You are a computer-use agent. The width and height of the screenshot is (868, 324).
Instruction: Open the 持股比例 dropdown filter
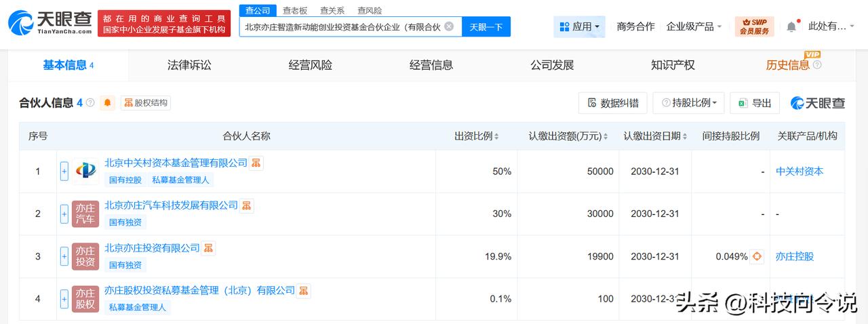point(689,103)
